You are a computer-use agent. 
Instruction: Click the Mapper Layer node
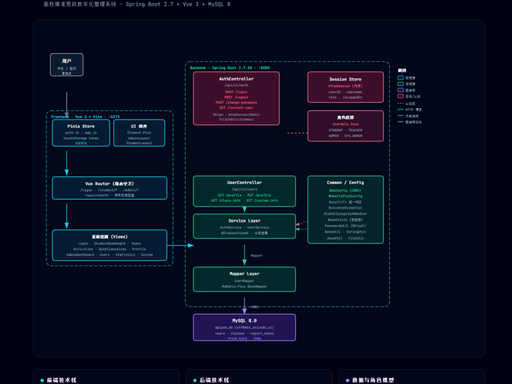point(244,279)
